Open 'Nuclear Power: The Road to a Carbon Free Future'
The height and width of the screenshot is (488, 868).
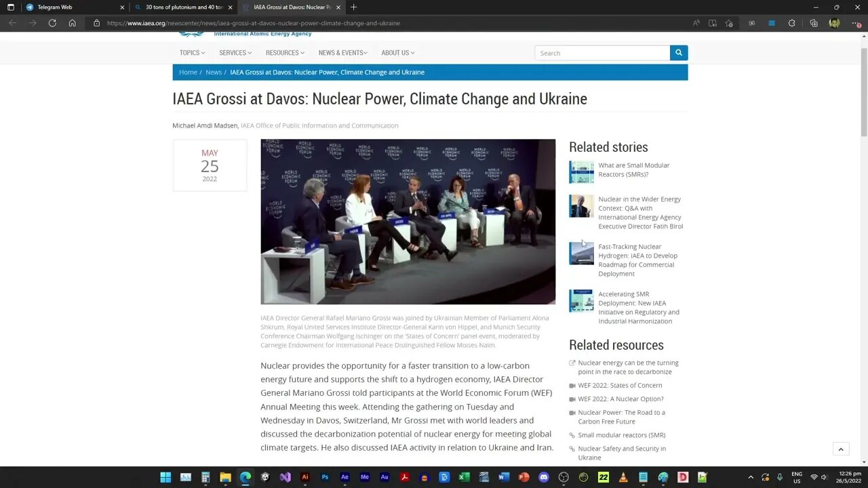click(x=621, y=417)
